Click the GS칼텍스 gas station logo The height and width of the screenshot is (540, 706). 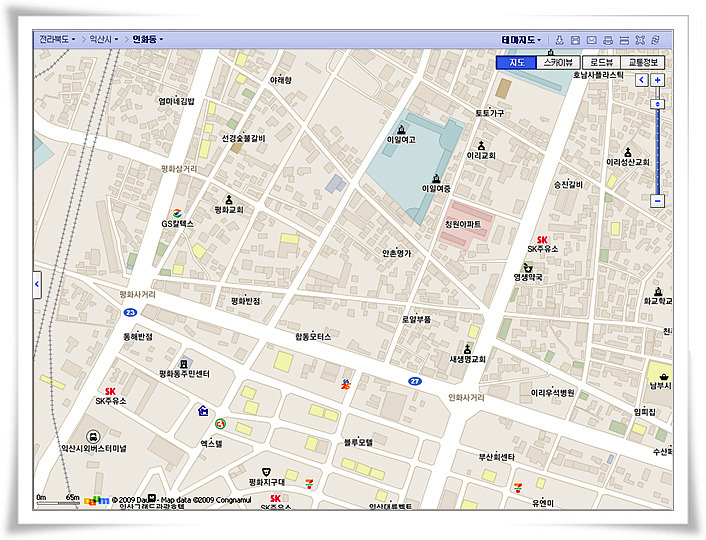(x=177, y=213)
